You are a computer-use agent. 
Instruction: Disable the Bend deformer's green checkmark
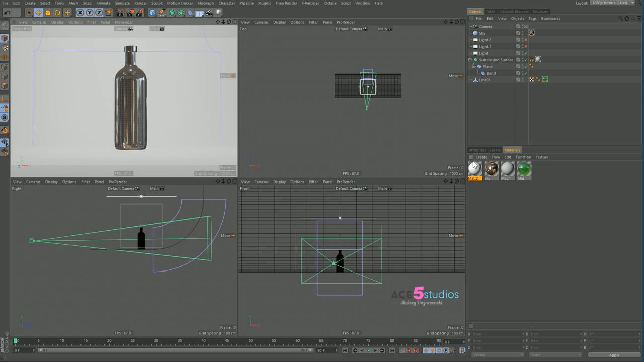pos(526,73)
